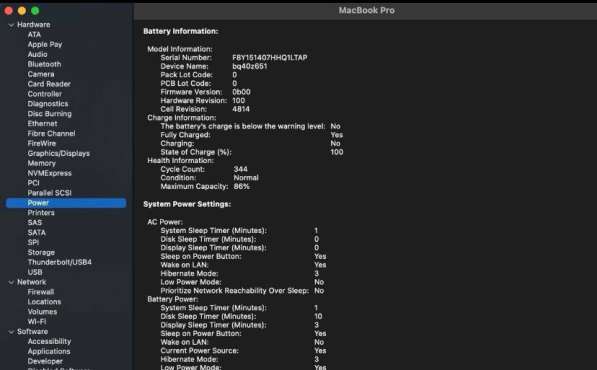597x370 pixels.
Task: Select Parallel SCSI entry
Action: [49, 193]
